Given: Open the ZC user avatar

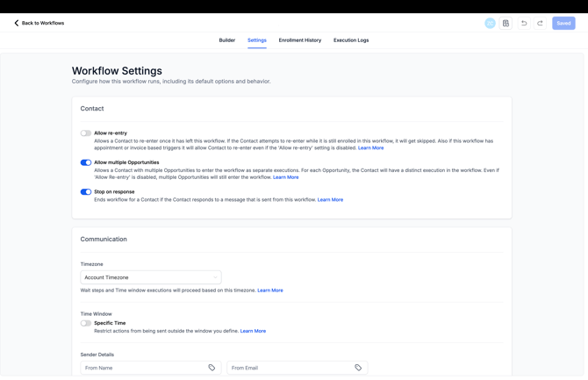Looking at the screenshot, I should tap(490, 24).
